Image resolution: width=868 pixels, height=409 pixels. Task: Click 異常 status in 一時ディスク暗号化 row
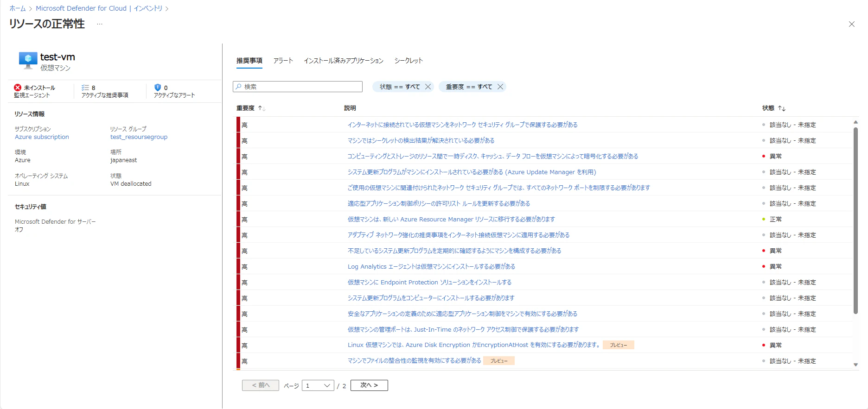tap(776, 156)
